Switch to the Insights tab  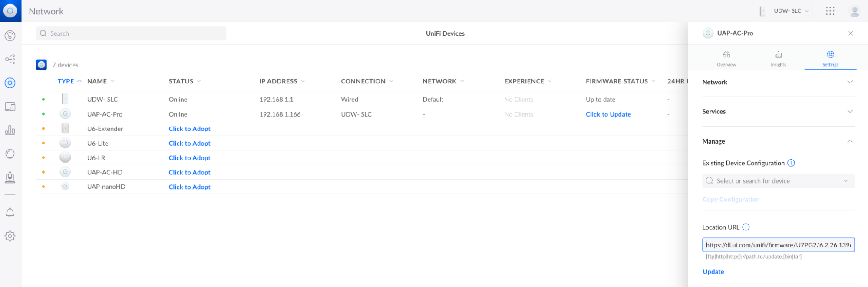tap(778, 58)
